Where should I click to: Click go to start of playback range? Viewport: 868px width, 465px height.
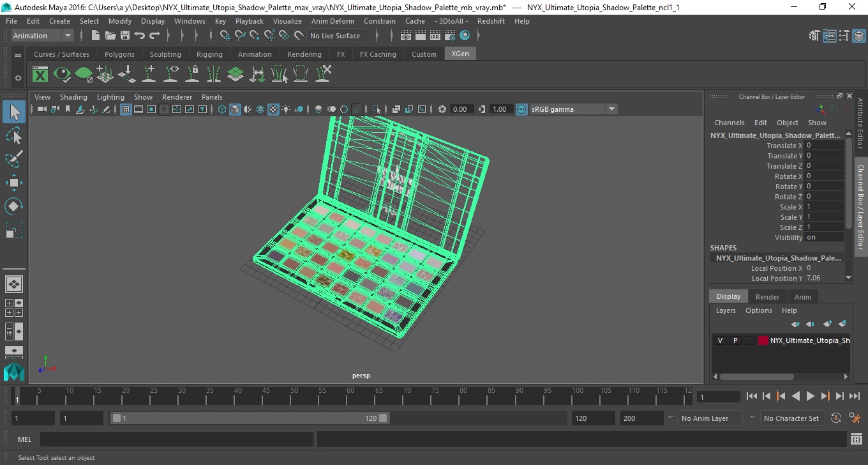coord(752,397)
